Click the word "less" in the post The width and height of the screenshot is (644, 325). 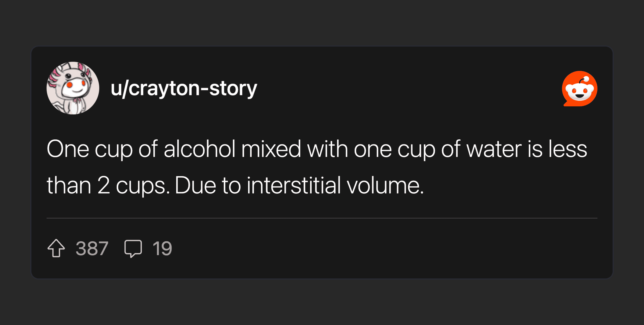567,149
